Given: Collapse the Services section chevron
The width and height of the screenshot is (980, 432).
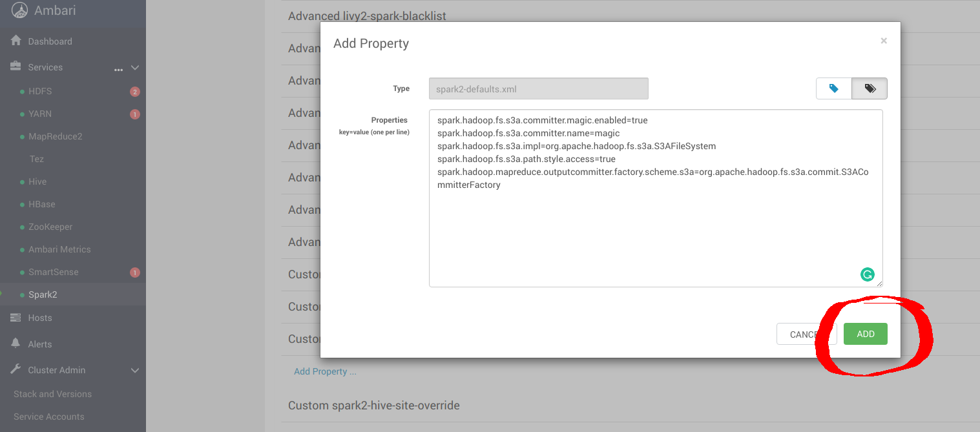Looking at the screenshot, I should pyautogui.click(x=135, y=67).
